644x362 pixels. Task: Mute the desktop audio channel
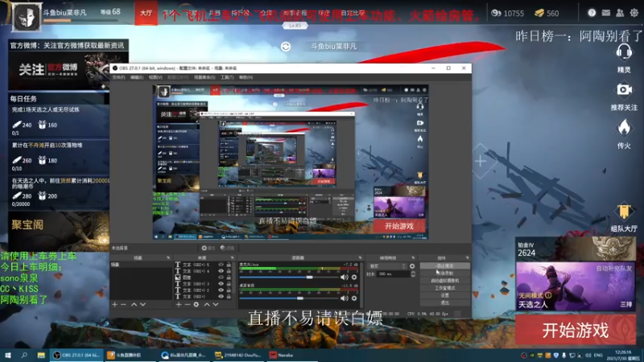[x=345, y=298]
